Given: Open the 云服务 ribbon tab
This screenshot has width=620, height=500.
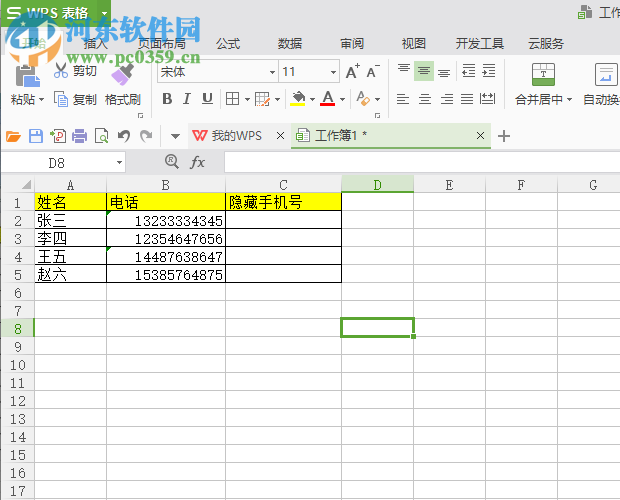Looking at the screenshot, I should [x=546, y=43].
